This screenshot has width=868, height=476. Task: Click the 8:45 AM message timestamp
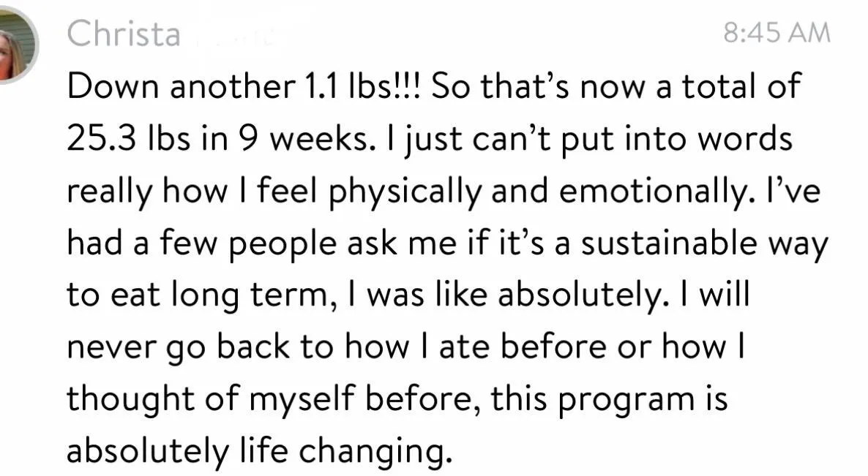[777, 34]
